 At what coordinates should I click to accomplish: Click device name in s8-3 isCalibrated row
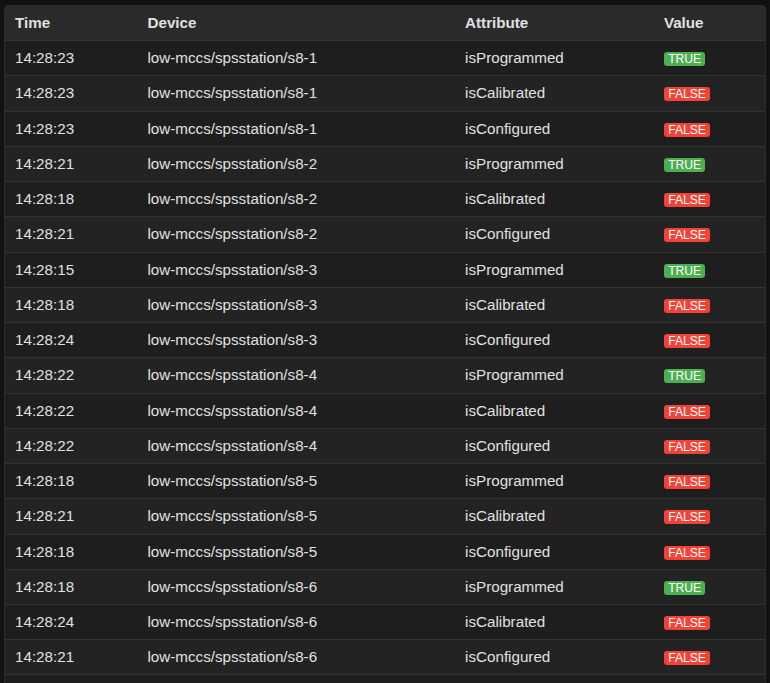pyautogui.click(x=232, y=305)
